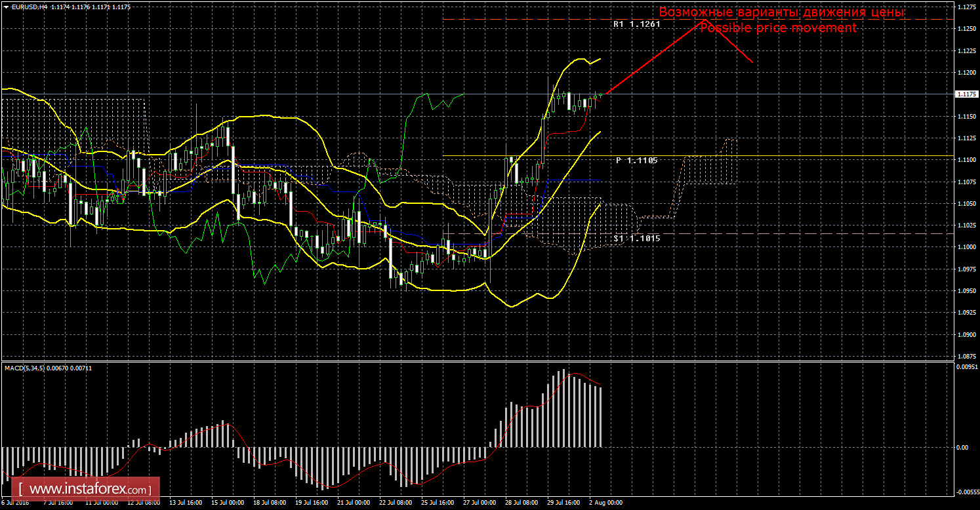Click the 1.1075 price axis value
This screenshot has height=510, width=980.
click(967, 182)
